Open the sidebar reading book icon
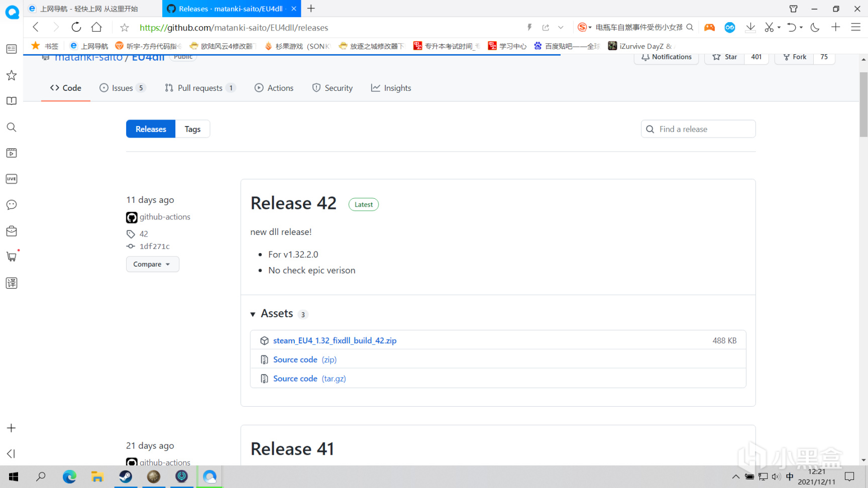The height and width of the screenshot is (488, 868). click(12, 101)
